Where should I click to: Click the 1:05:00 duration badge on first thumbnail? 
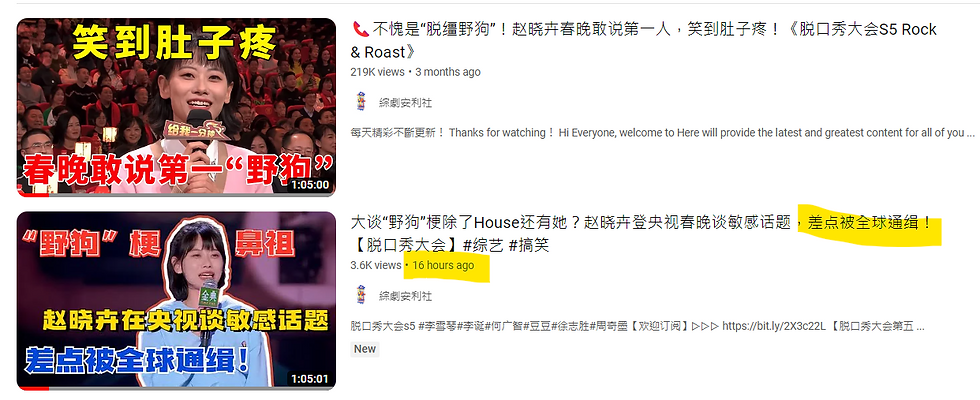tap(309, 185)
